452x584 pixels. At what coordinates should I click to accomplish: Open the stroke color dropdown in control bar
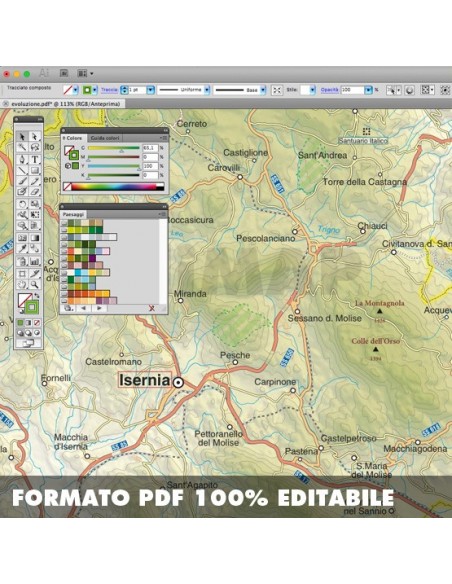click(95, 90)
